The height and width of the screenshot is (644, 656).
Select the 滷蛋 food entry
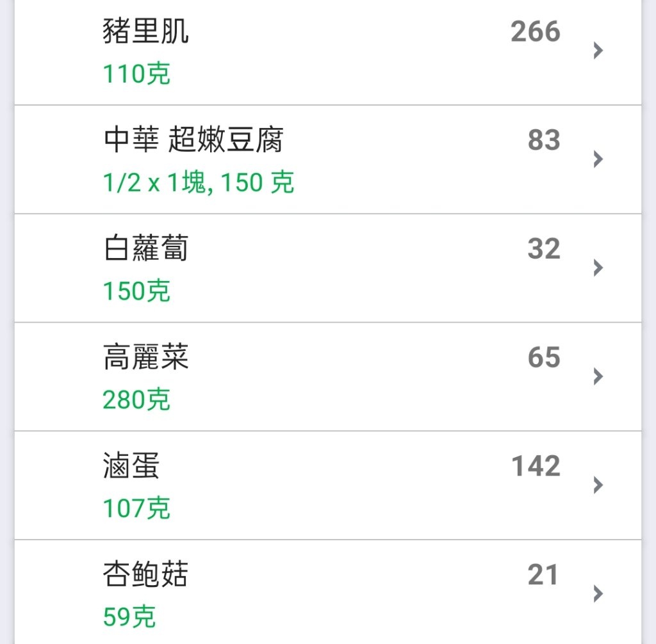click(x=328, y=485)
